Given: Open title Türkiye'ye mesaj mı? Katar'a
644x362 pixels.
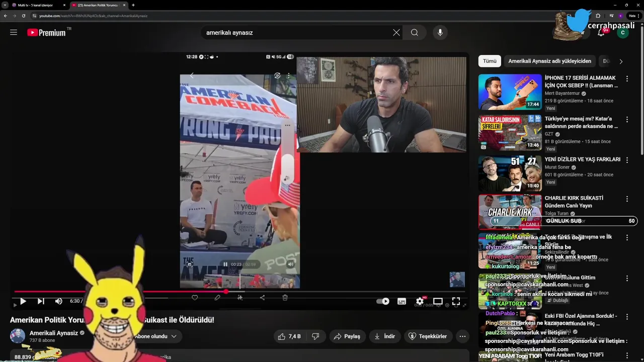Looking at the screenshot, I should (x=581, y=123).
